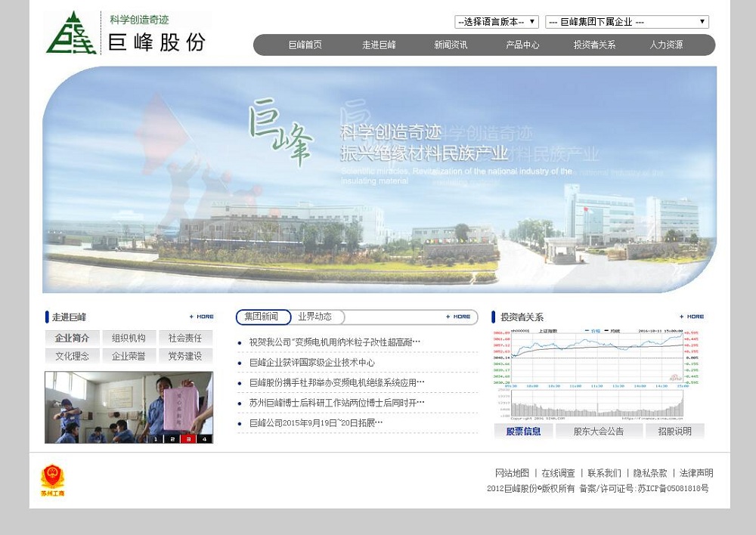
Task: Click MORE link in 投资者关系 section
Action: click(692, 317)
